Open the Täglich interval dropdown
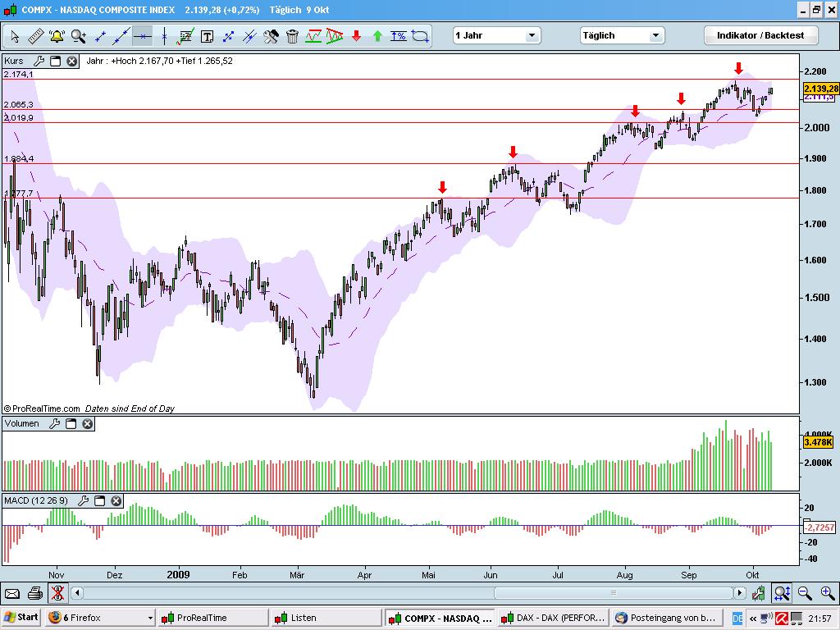Viewport: 840px width, 630px height. click(623, 35)
